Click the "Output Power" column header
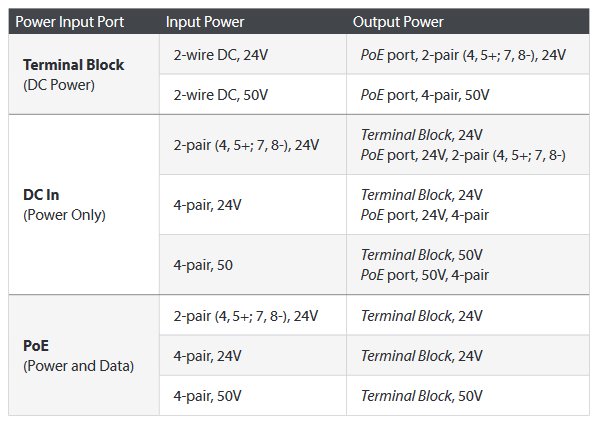 click(398, 21)
